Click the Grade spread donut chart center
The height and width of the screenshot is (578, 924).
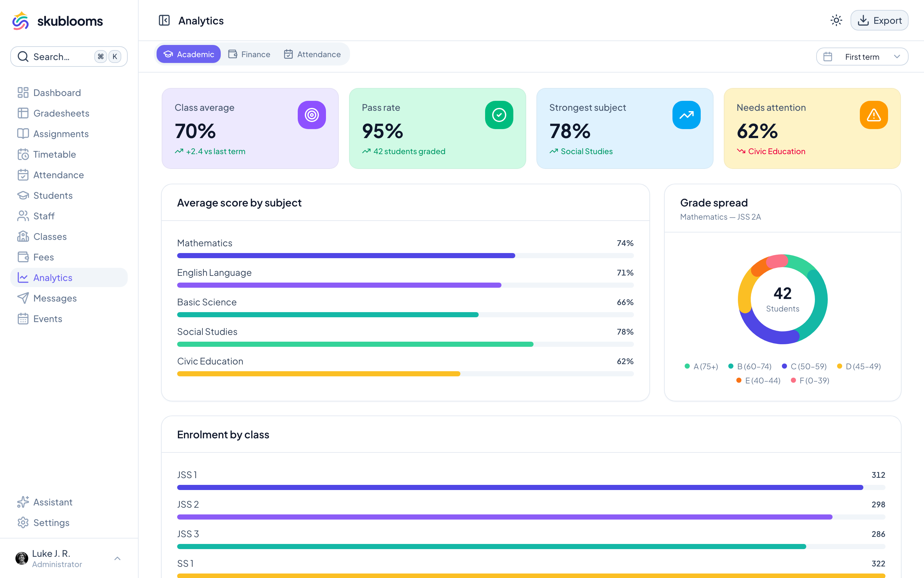(x=783, y=299)
